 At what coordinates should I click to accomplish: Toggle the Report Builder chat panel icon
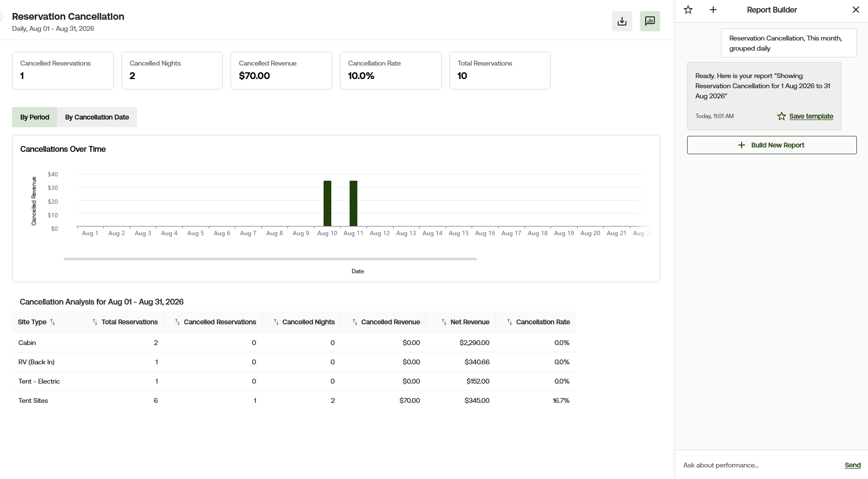click(x=650, y=21)
